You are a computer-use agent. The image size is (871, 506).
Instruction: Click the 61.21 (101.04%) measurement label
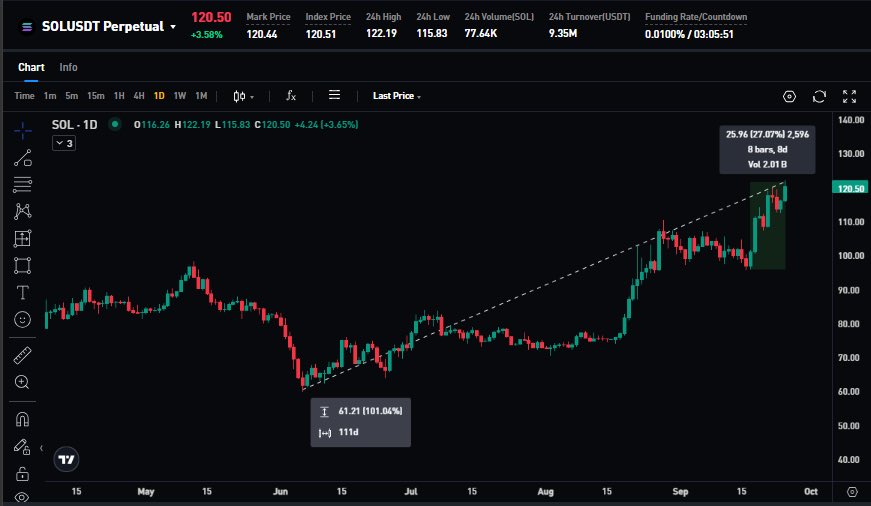[370, 411]
